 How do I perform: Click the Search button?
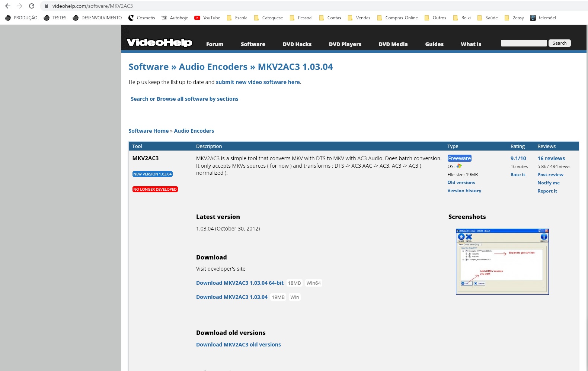click(x=559, y=43)
